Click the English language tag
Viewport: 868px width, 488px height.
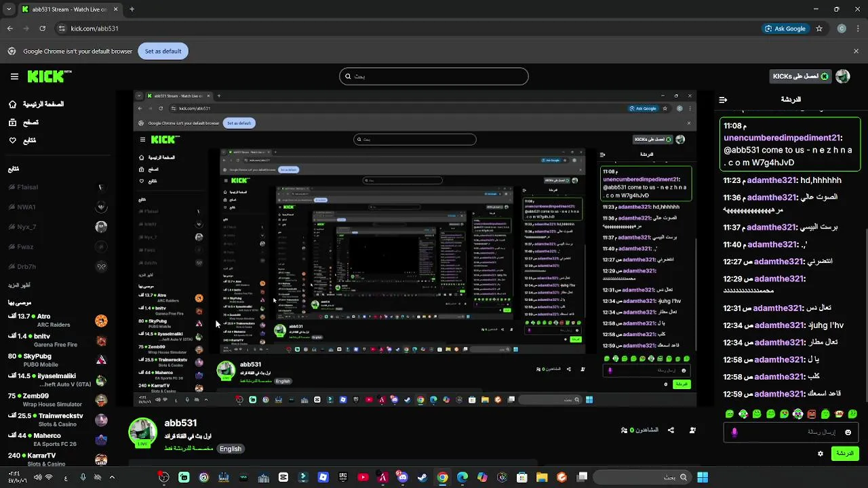[x=231, y=449]
